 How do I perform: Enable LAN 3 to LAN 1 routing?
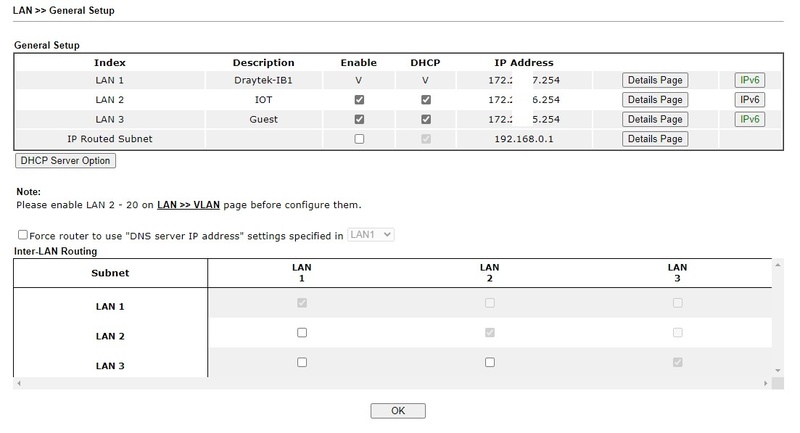tap(302, 363)
